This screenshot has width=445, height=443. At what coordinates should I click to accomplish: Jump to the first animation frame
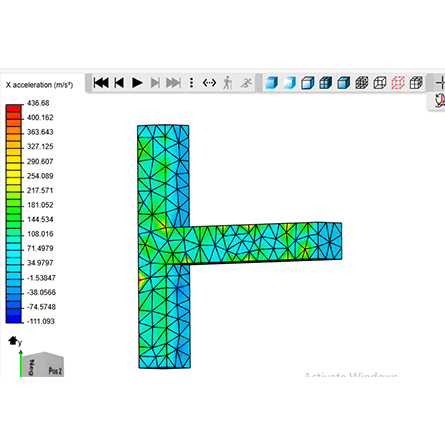pyautogui.click(x=101, y=82)
